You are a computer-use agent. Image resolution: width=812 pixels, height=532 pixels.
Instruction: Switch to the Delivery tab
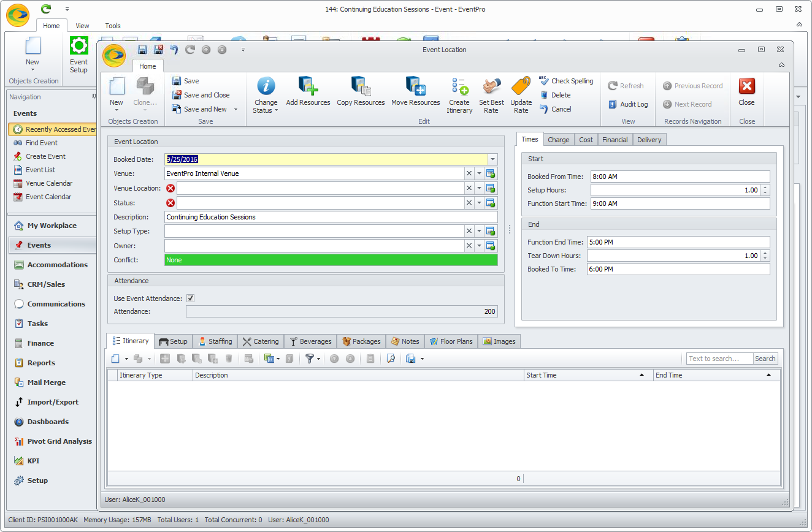tap(649, 140)
